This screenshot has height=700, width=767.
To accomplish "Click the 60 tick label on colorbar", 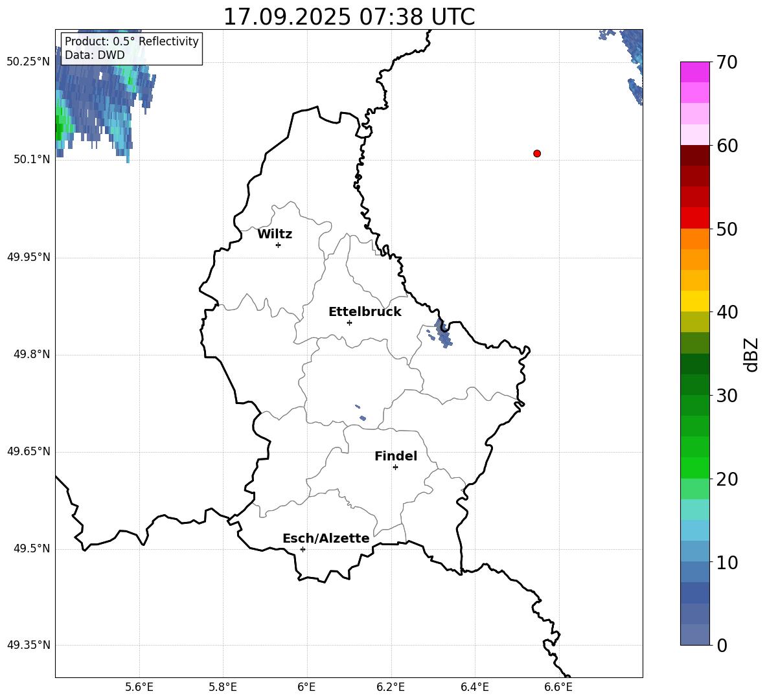I will (x=726, y=146).
